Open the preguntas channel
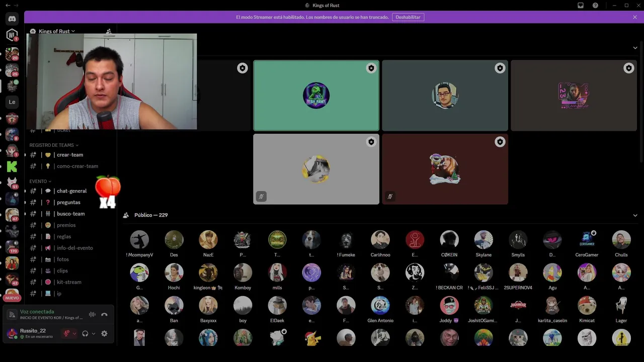 tap(70, 202)
